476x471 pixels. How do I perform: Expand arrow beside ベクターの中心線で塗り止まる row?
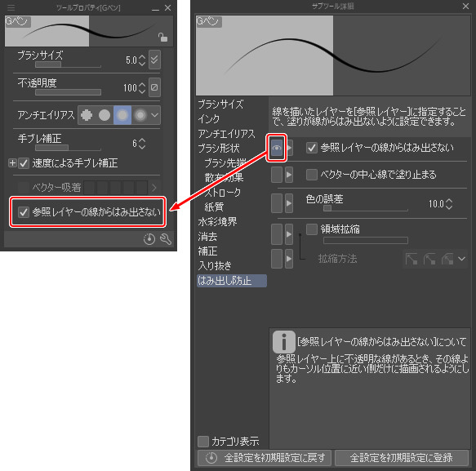click(x=289, y=175)
